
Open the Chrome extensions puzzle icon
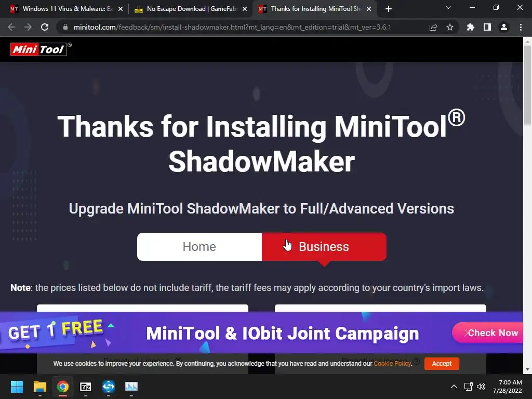tap(470, 27)
